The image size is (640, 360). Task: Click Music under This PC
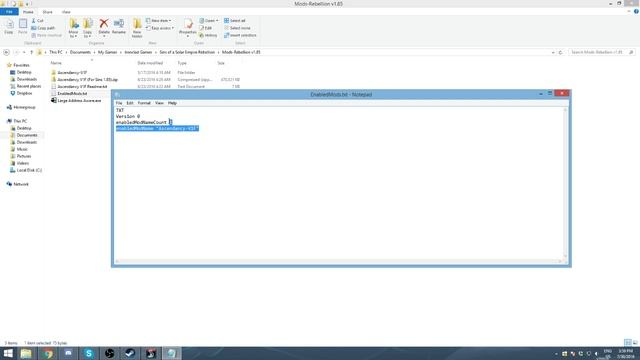22,149
